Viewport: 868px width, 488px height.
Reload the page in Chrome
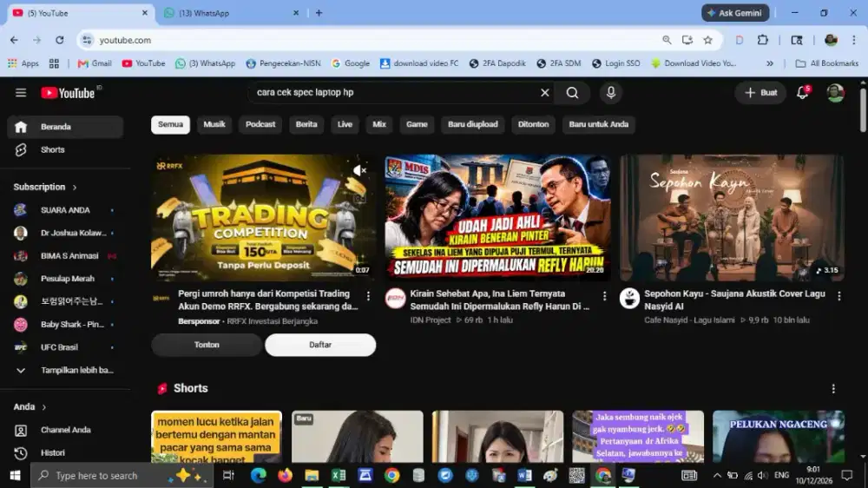[x=59, y=40]
